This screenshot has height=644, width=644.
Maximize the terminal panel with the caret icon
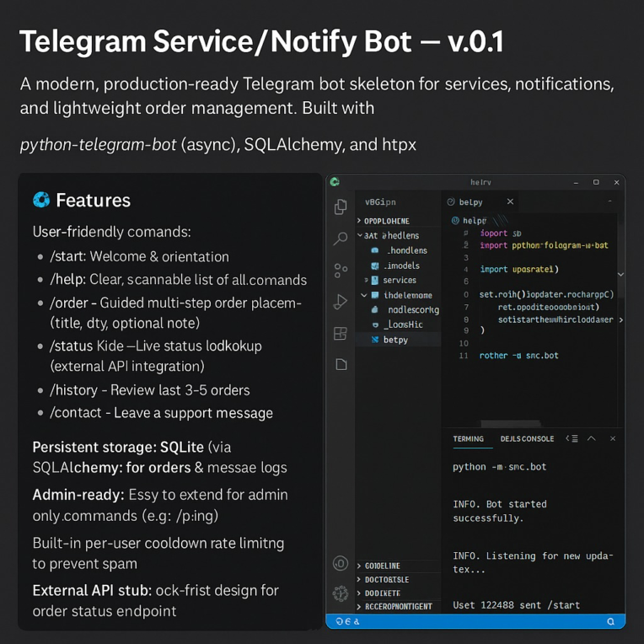pyautogui.click(x=592, y=438)
